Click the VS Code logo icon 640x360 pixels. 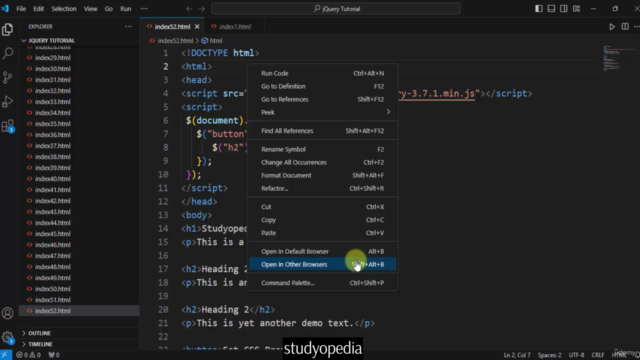(5, 9)
